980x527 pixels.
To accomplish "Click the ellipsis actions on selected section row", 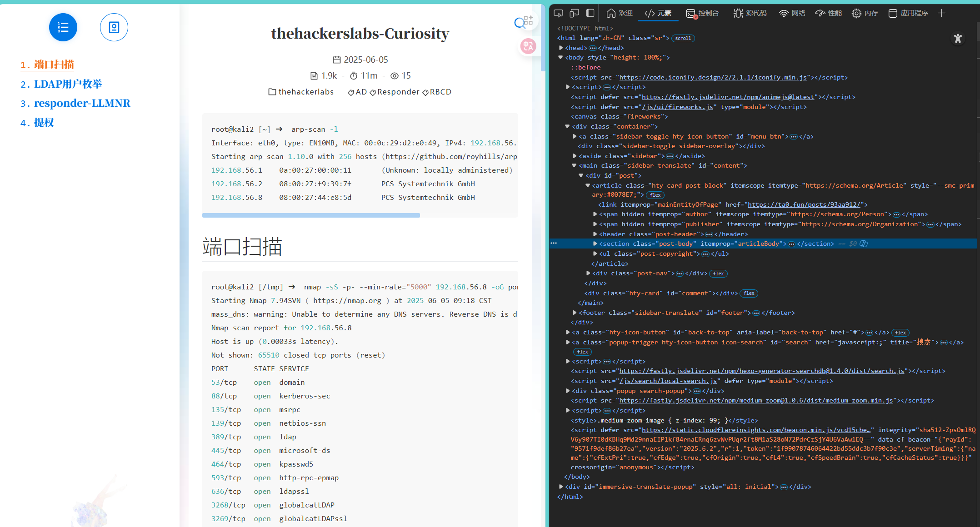I will point(554,244).
